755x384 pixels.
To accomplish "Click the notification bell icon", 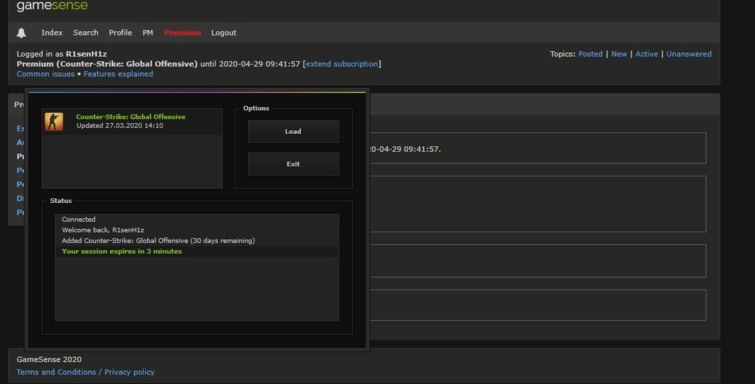I will coord(21,33).
